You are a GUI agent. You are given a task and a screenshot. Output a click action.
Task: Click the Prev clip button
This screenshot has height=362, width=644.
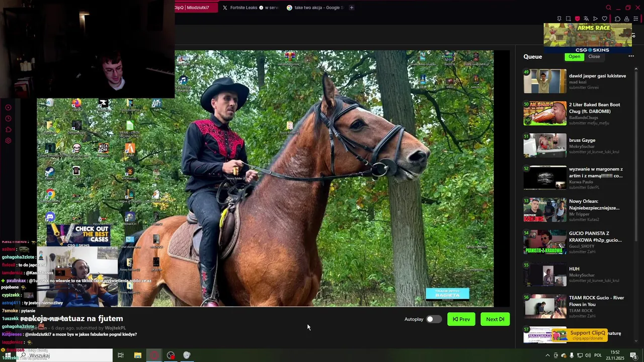(x=461, y=319)
